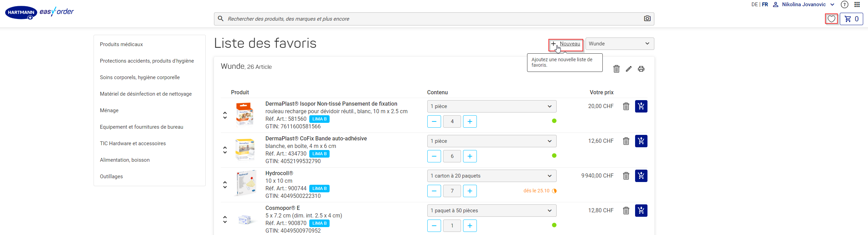Open Cosmopor E packet content dropdown

click(492, 211)
